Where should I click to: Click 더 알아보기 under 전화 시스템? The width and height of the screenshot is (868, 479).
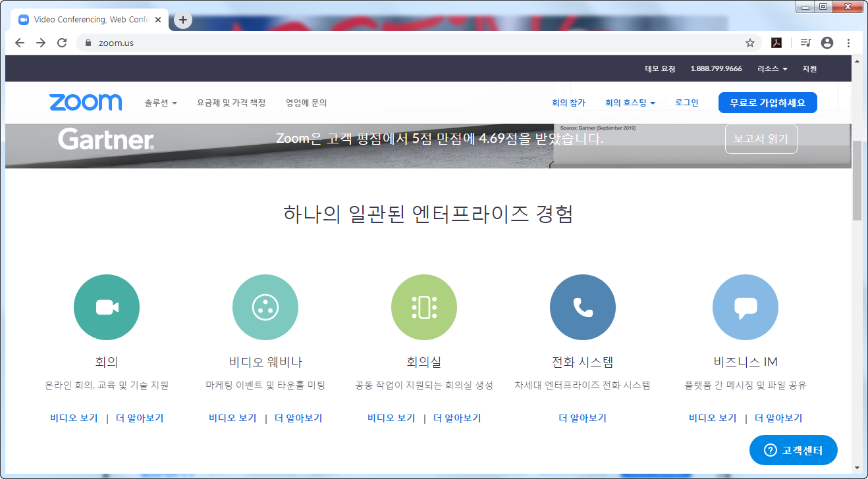tap(583, 418)
